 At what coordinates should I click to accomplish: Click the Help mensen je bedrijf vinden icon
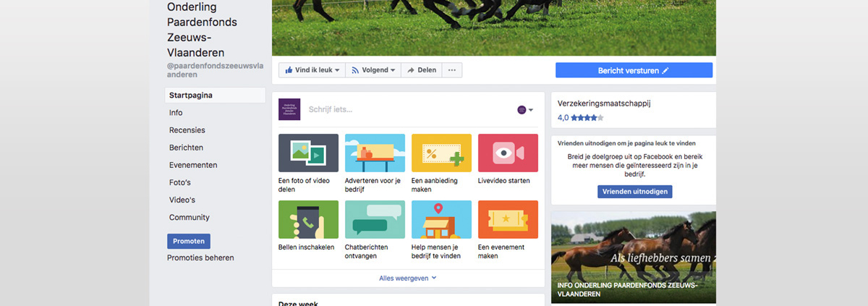click(x=441, y=219)
